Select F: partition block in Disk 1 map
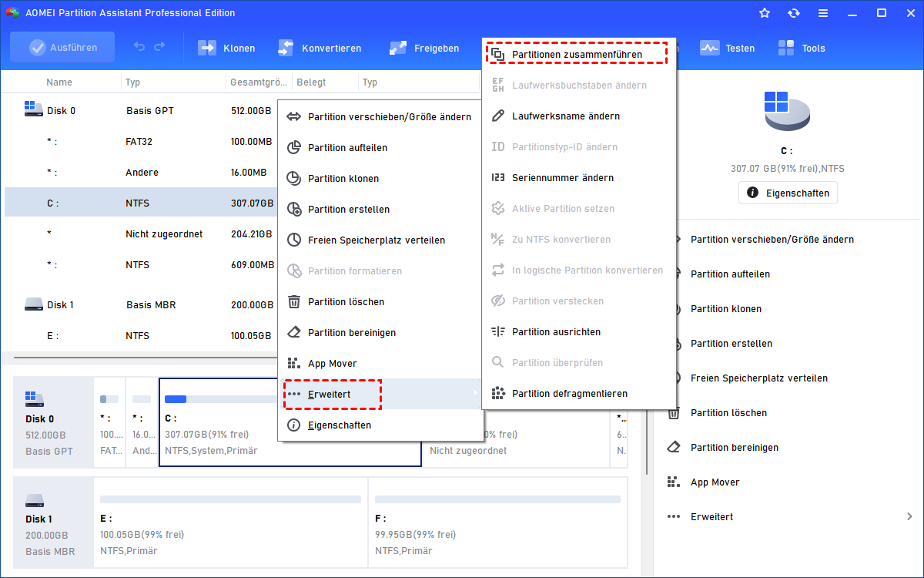924x578 pixels. click(x=497, y=523)
